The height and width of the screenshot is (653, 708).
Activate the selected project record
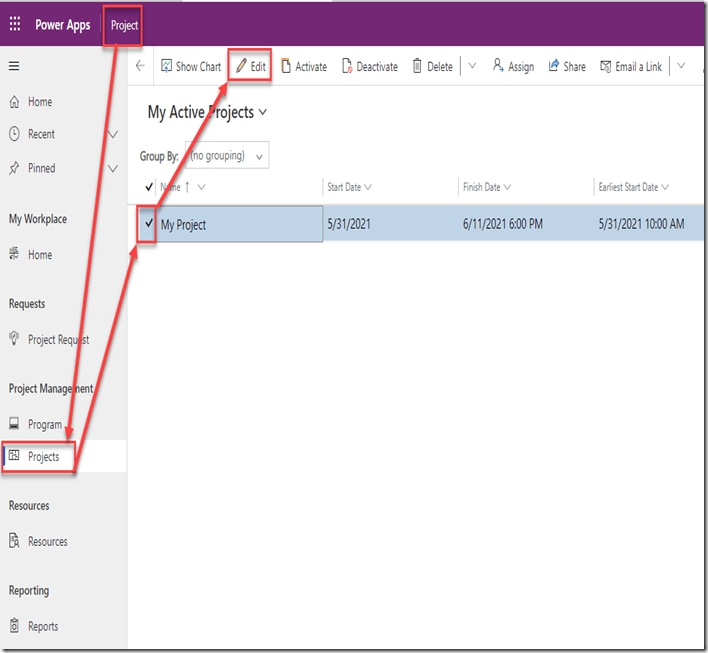click(304, 67)
